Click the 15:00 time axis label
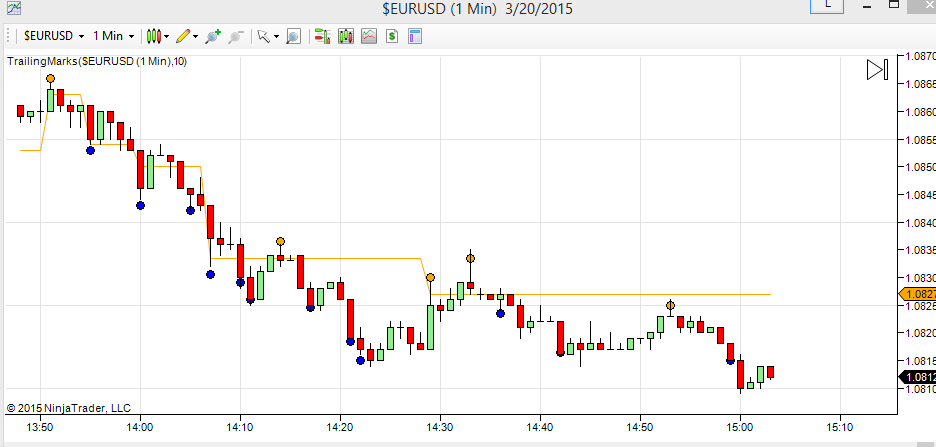The height and width of the screenshot is (447, 936). pos(740,427)
